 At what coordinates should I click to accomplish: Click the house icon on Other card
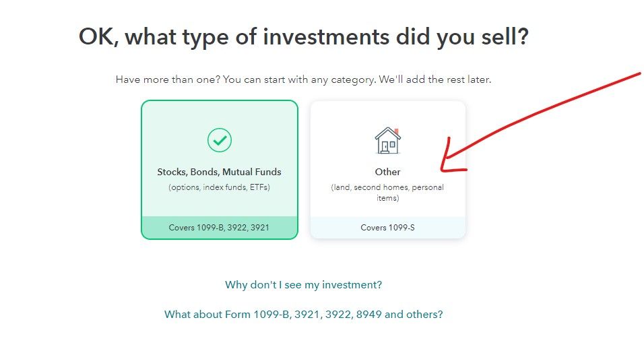[387, 140]
